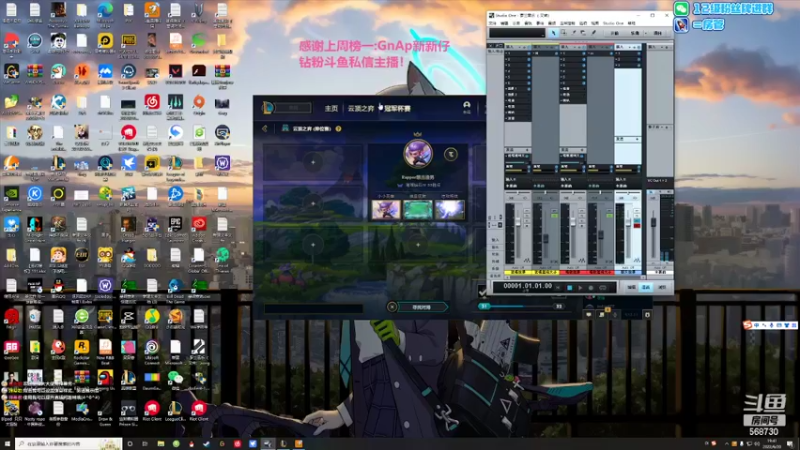Click 开始 button in Studio One toolbar

[615, 33]
